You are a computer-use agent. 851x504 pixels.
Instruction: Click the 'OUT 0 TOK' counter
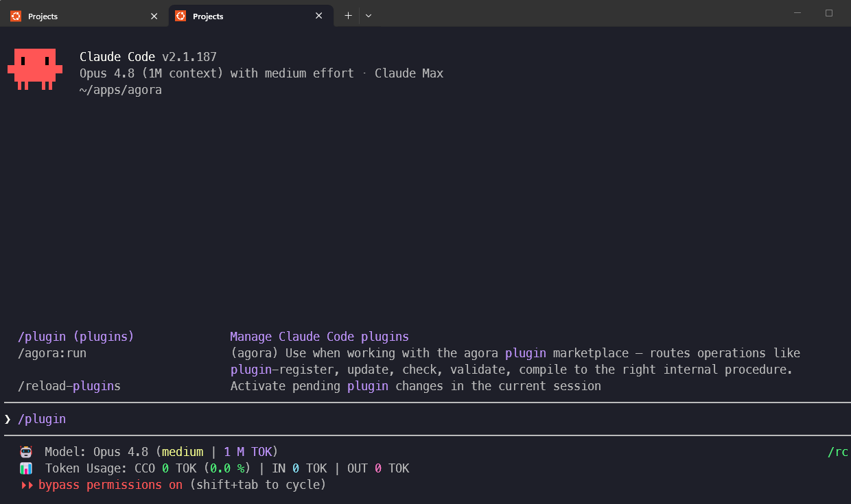point(378,468)
